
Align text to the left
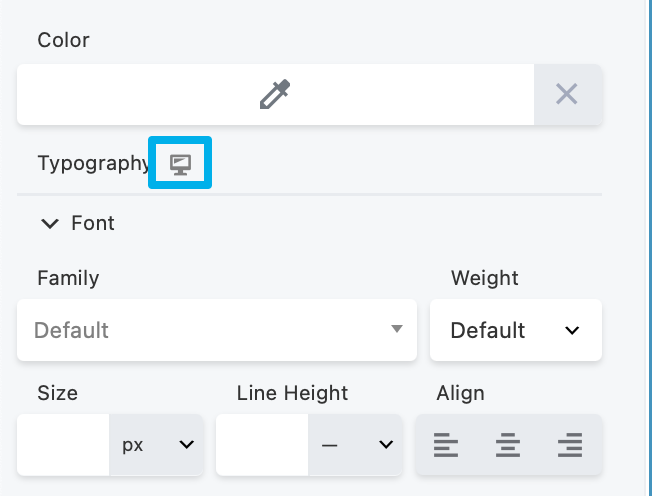[446, 445]
